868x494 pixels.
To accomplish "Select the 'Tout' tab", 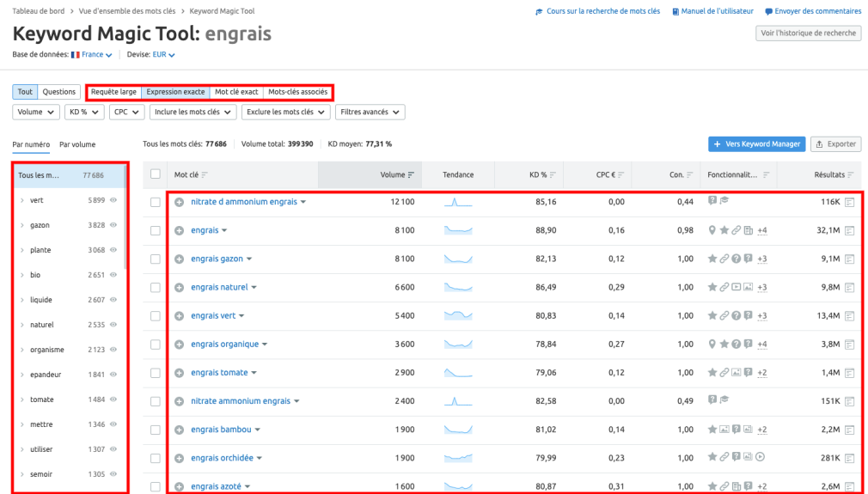I will tap(25, 92).
